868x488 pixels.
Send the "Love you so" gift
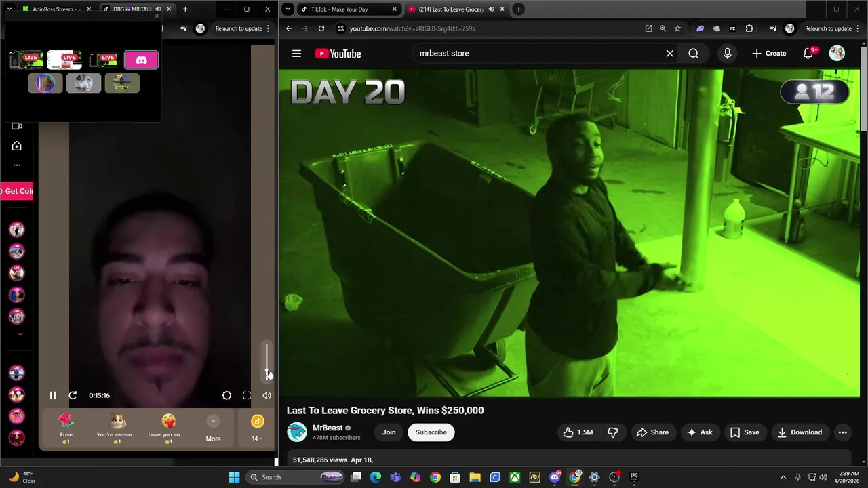coord(168,428)
